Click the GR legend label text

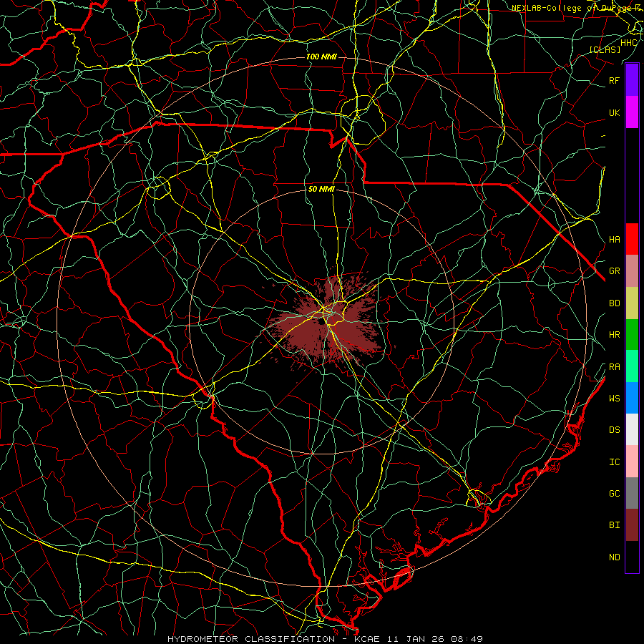point(614,271)
